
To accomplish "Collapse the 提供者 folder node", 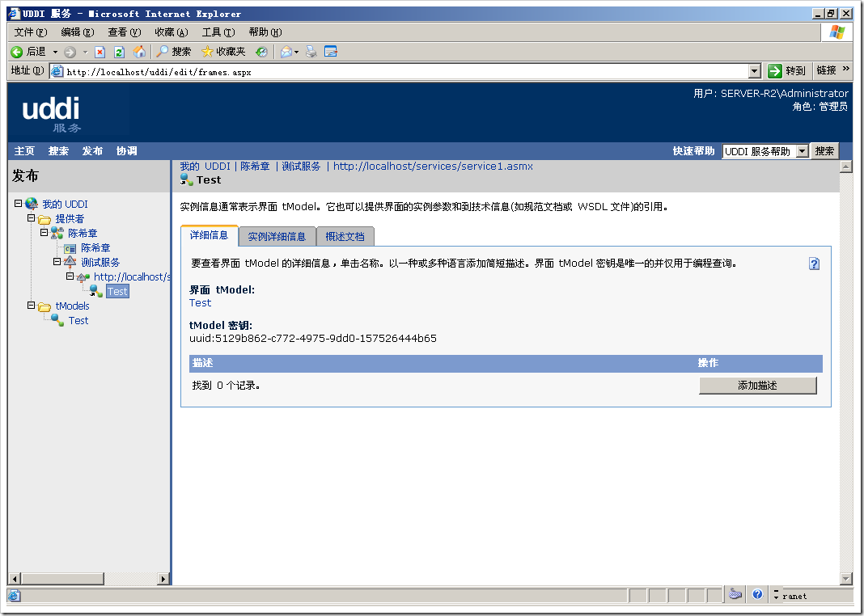I will click(31, 218).
